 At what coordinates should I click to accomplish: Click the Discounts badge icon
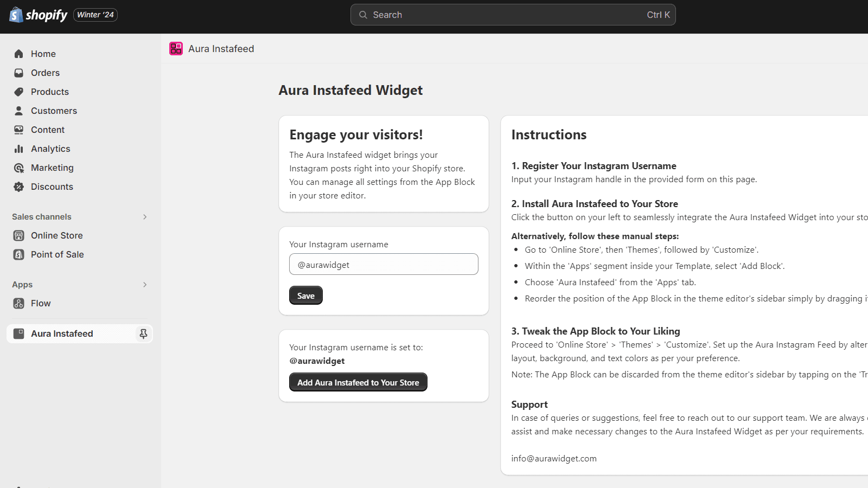(x=19, y=187)
